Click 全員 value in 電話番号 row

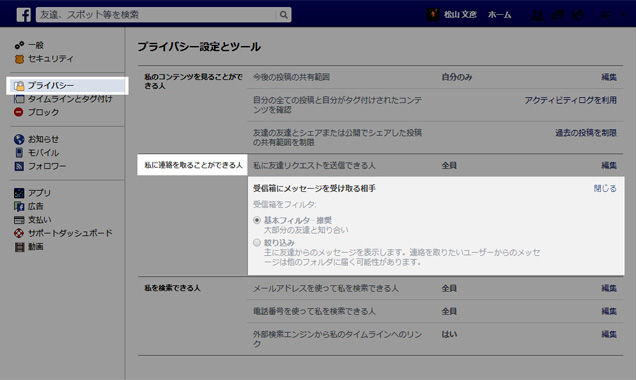pyautogui.click(x=449, y=311)
